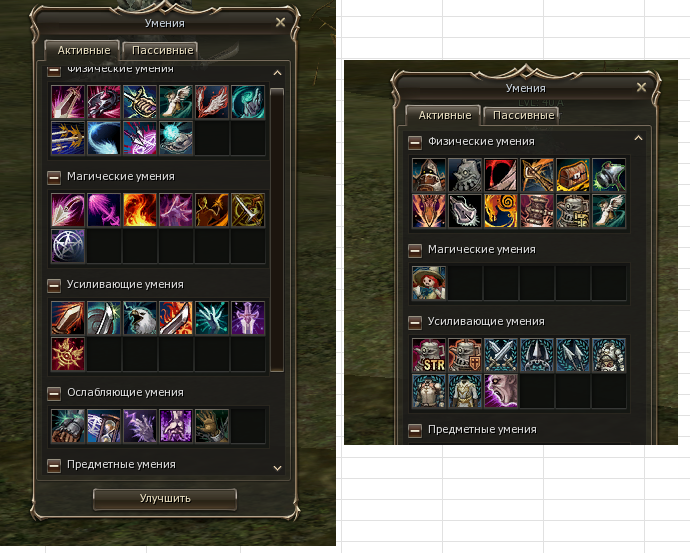Screen dimensions: 690x553
Task: Collapse Магические умения section in left window
Action: coord(54,178)
